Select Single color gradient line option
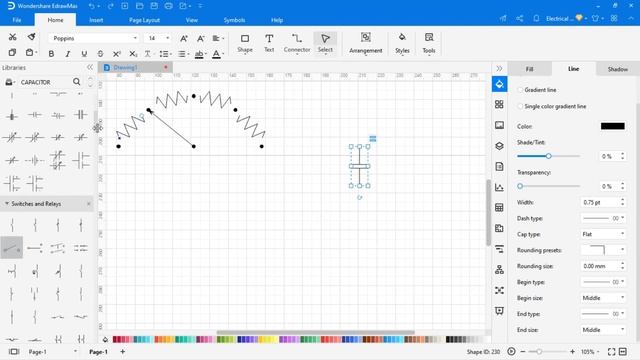Image resolution: width=640 pixels, height=360 pixels. point(520,106)
